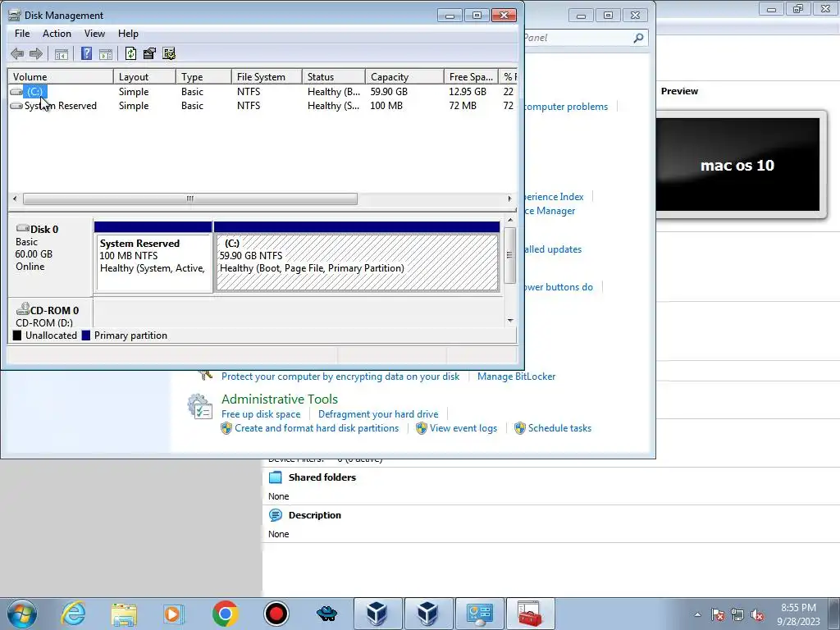The image size is (840, 630).
Task: Sort by the Free Space column header
Action: [x=471, y=76]
